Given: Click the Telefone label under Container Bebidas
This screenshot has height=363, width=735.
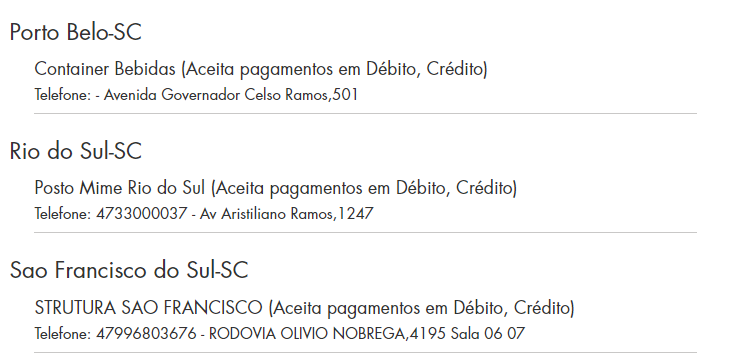Looking at the screenshot, I should tap(63, 95).
